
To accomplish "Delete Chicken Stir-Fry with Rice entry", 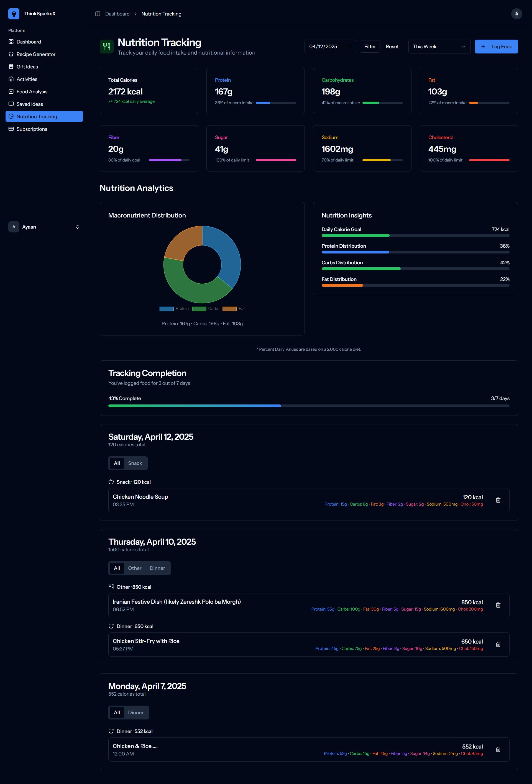I will (x=498, y=644).
